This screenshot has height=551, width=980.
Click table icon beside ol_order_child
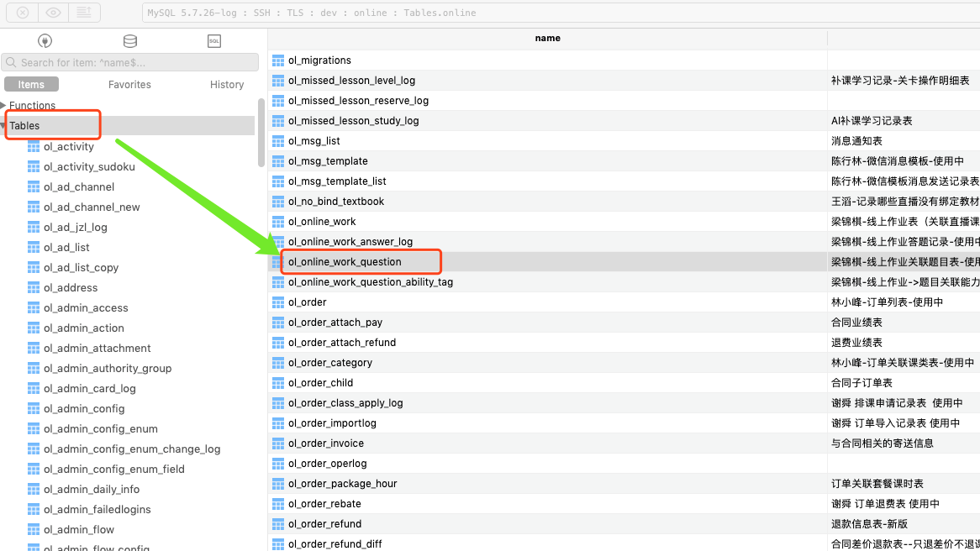(278, 383)
